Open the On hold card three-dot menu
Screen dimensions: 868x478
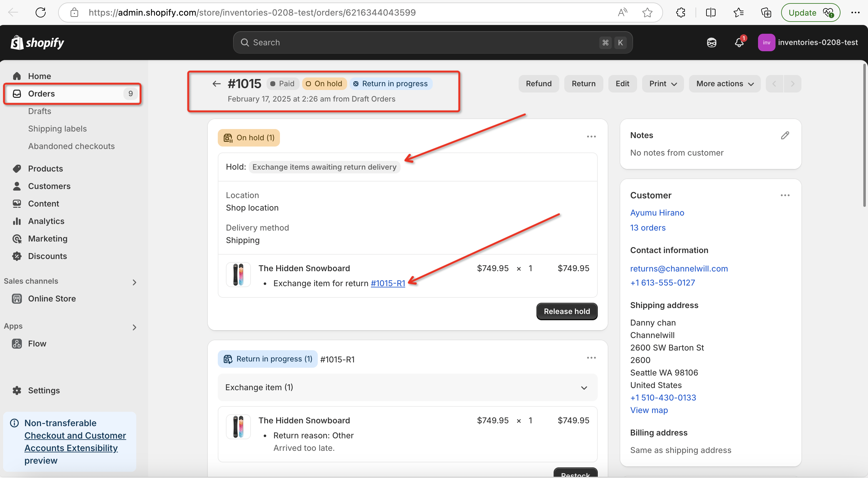[x=591, y=137]
